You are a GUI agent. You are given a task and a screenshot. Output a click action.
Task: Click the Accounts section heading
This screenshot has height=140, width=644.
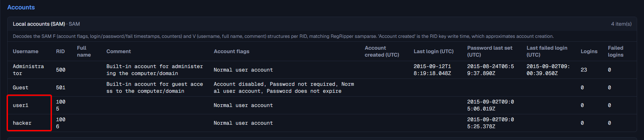tap(21, 7)
